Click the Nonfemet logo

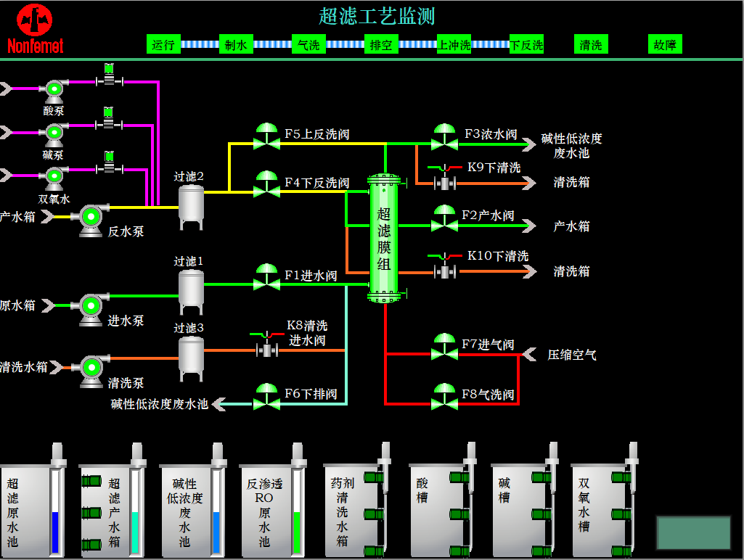click(x=36, y=29)
